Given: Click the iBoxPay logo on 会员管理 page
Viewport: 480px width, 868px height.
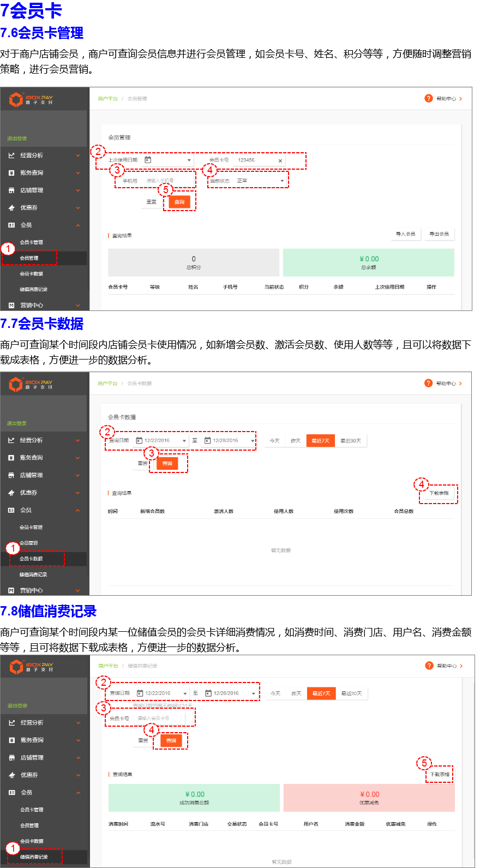Looking at the screenshot, I should pyautogui.click(x=31, y=99).
